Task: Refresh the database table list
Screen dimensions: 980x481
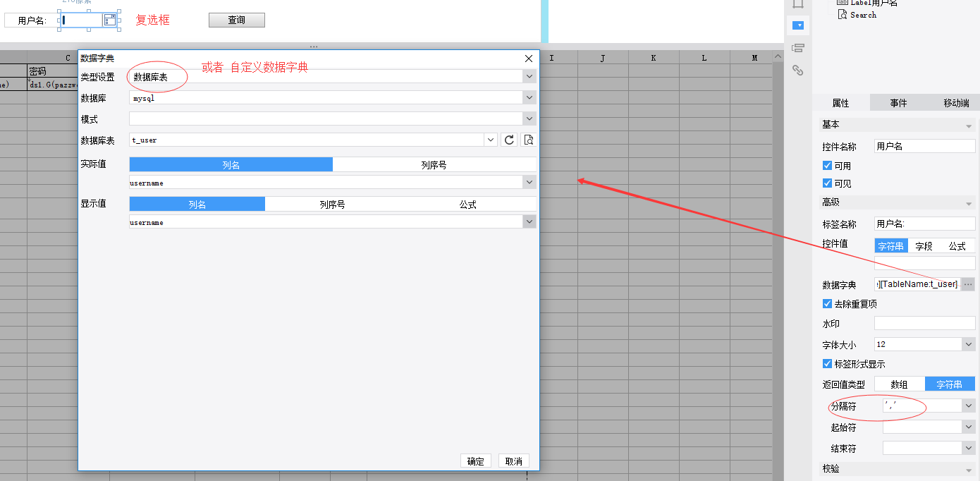Action: [509, 140]
